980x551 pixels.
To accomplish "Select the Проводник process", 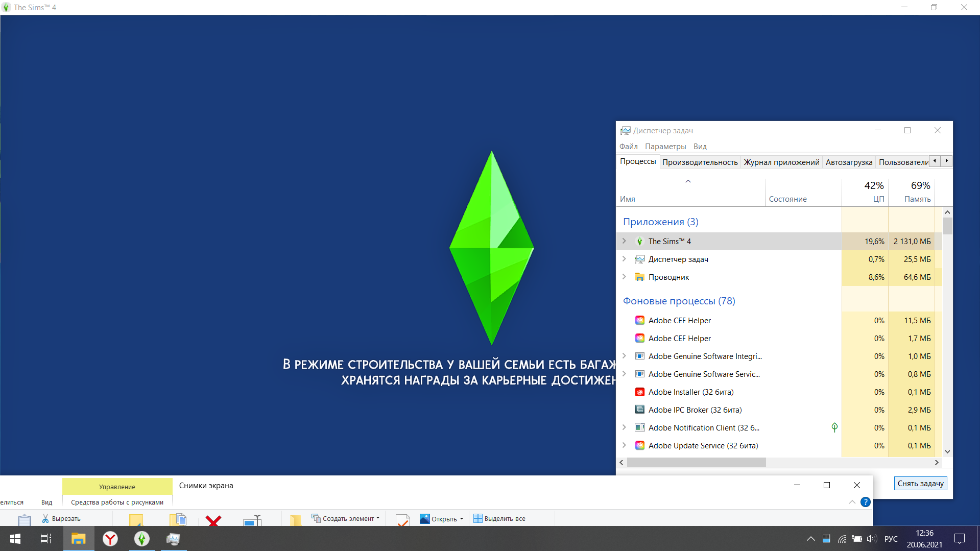I will pyautogui.click(x=779, y=277).
